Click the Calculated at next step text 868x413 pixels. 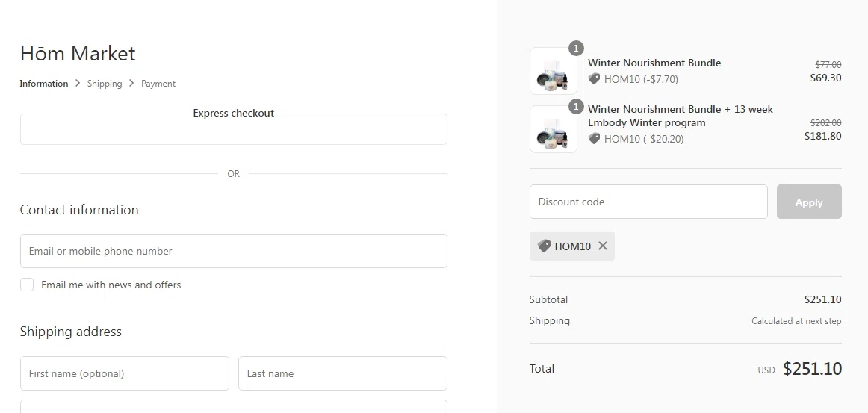click(x=796, y=321)
